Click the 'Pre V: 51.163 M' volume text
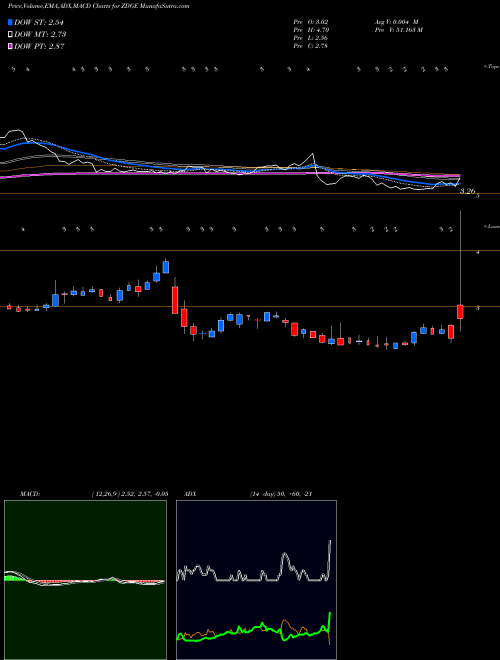This screenshot has width=500, height=660. 398,30
